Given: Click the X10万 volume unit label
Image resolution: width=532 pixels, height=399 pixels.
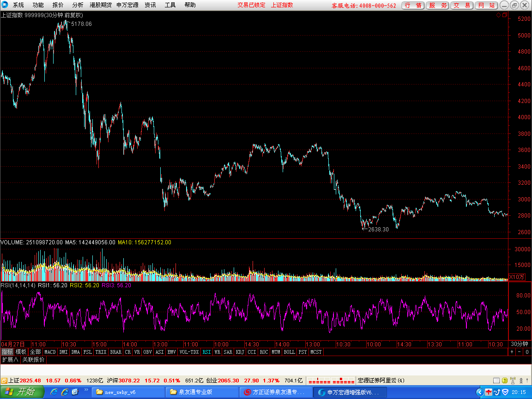Looking at the screenshot, I should (517, 277).
